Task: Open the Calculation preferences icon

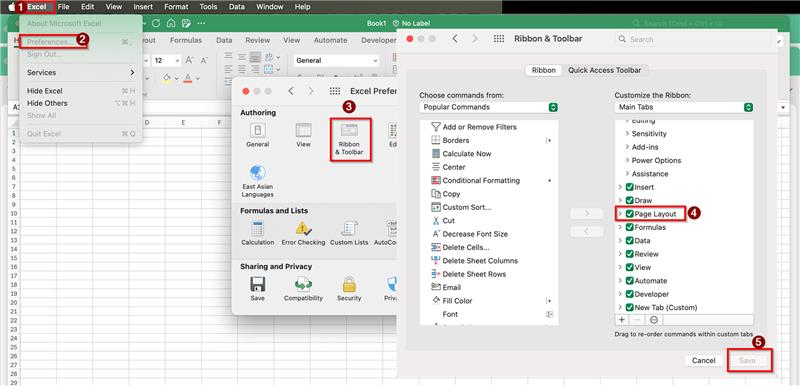Action: point(258,233)
